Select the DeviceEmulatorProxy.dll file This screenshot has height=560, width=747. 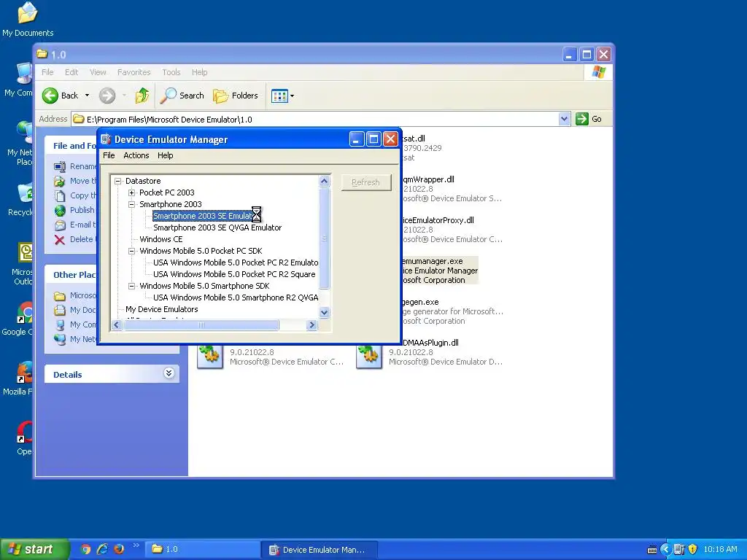pyautogui.click(x=451, y=230)
